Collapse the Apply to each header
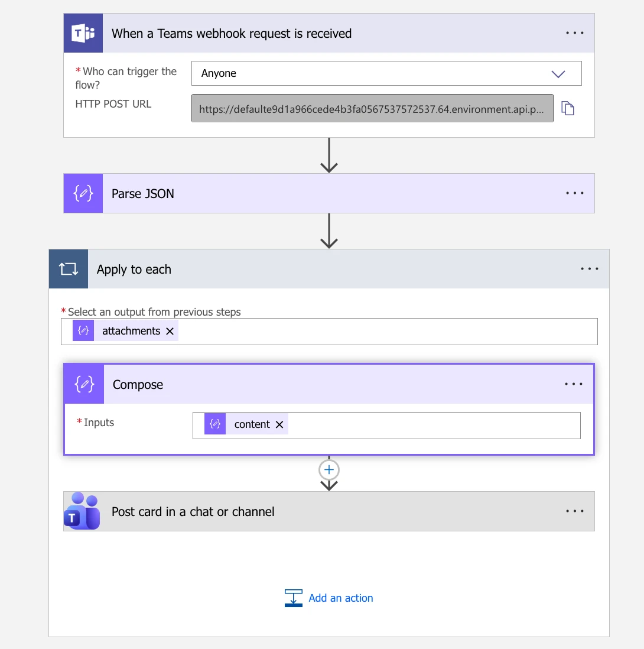Viewport: 644px width, 649px height. (329, 269)
